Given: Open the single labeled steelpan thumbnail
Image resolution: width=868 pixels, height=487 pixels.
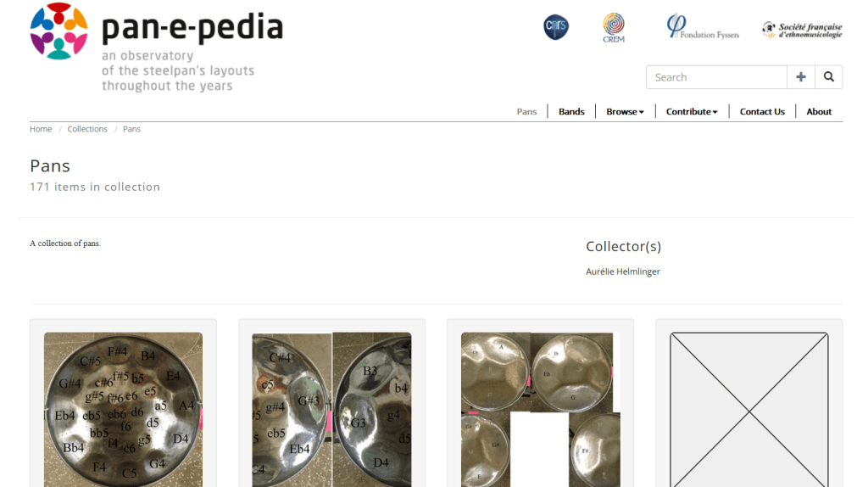Looking at the screenshot, I should click(123, 410).
